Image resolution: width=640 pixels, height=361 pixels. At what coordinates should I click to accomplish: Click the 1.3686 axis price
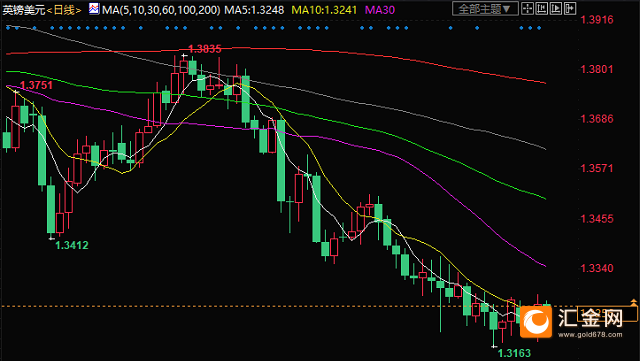(597, 119)
